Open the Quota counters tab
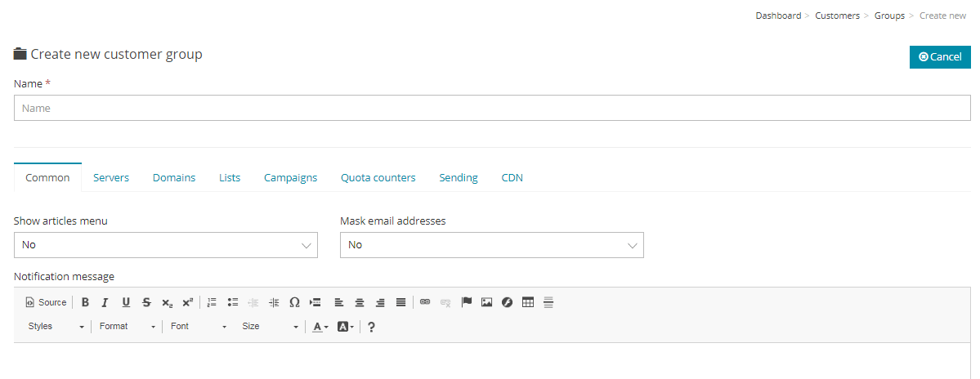Viewport: 980px width, 379px height. (378, 177)
